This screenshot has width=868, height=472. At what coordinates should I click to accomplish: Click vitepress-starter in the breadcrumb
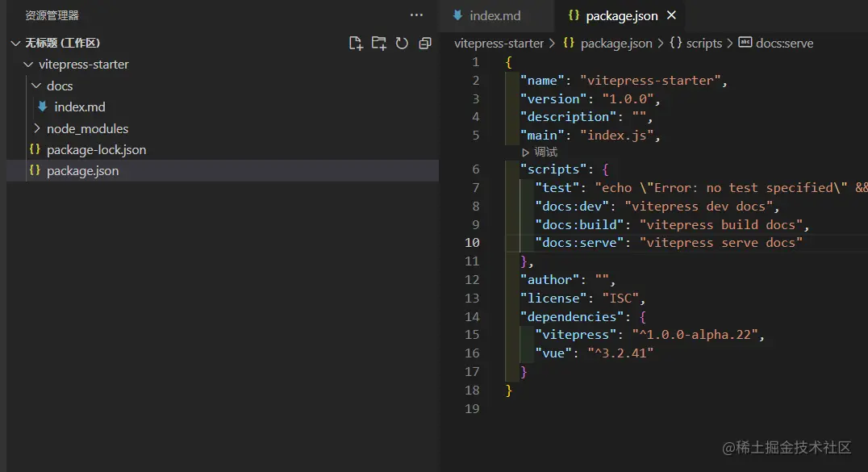(499, 44)
